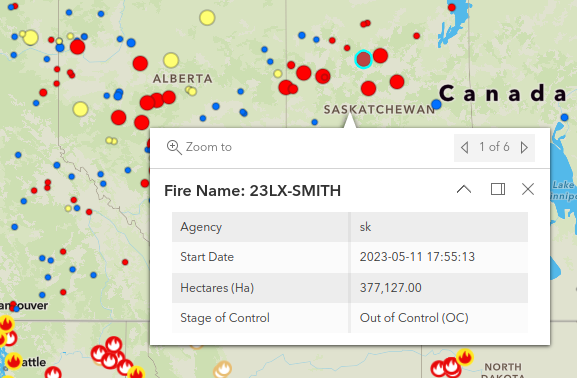The width and height of the screenshot is (577, 378).
Task: Click the Start Date row in table
Action: coord(350,257)
